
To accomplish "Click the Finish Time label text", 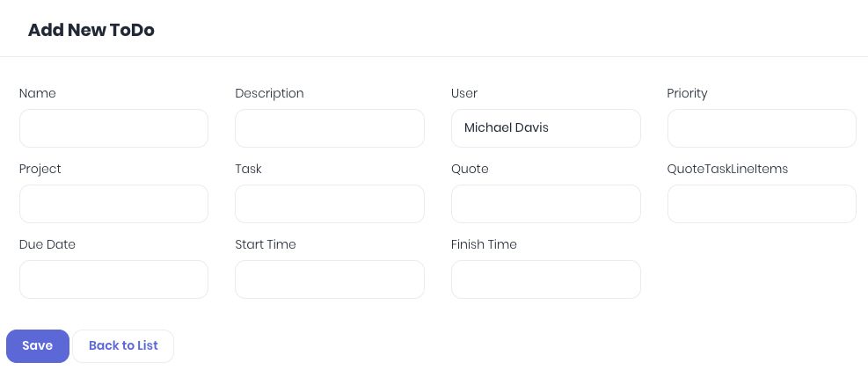I will point(484,244).
